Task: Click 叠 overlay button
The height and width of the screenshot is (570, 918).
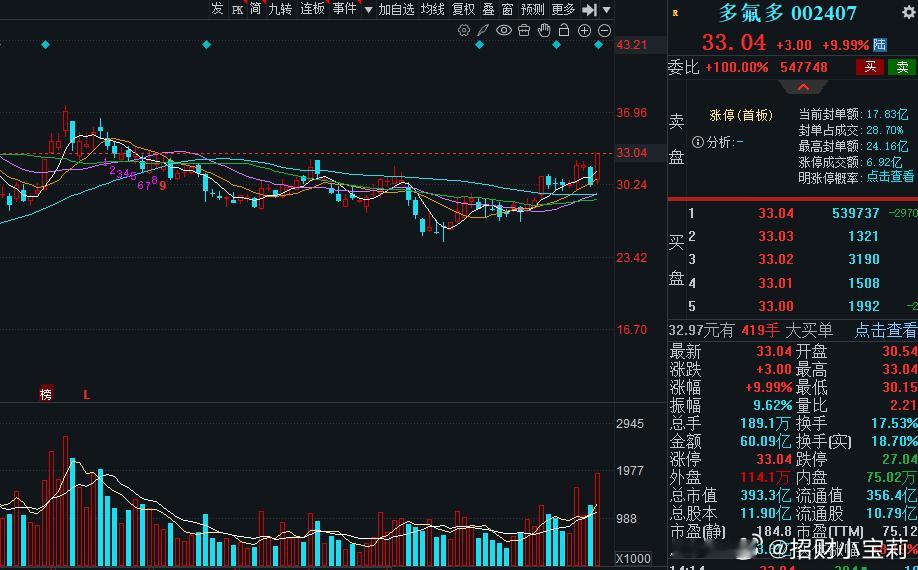Action: pyautogui.click(x=488, y=9)
